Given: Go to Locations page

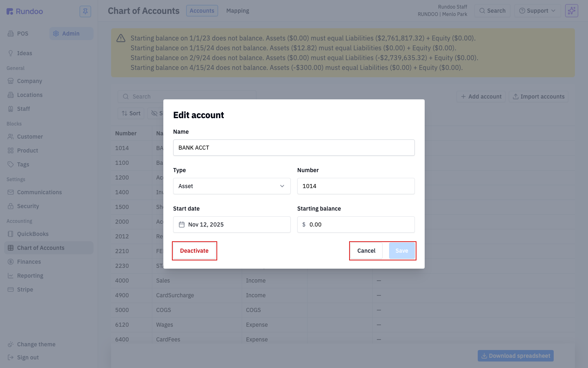Looking at the screenshot, I should point(49,95).
